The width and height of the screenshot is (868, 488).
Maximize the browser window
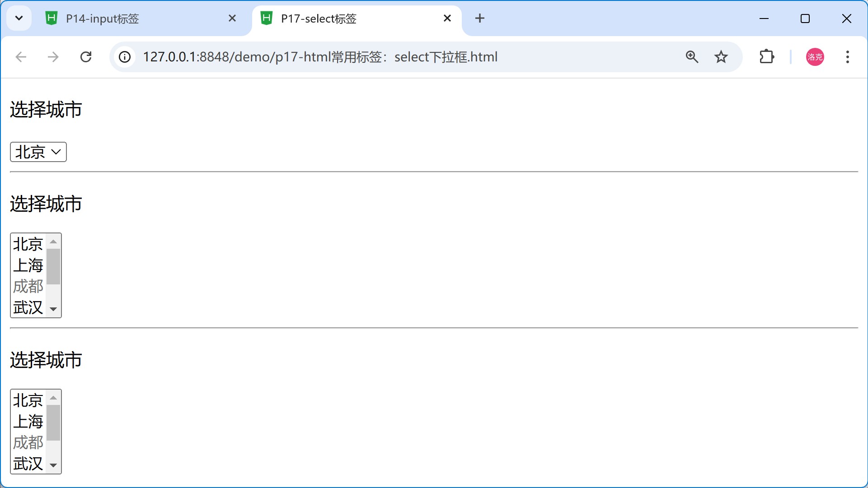[805, 19]
